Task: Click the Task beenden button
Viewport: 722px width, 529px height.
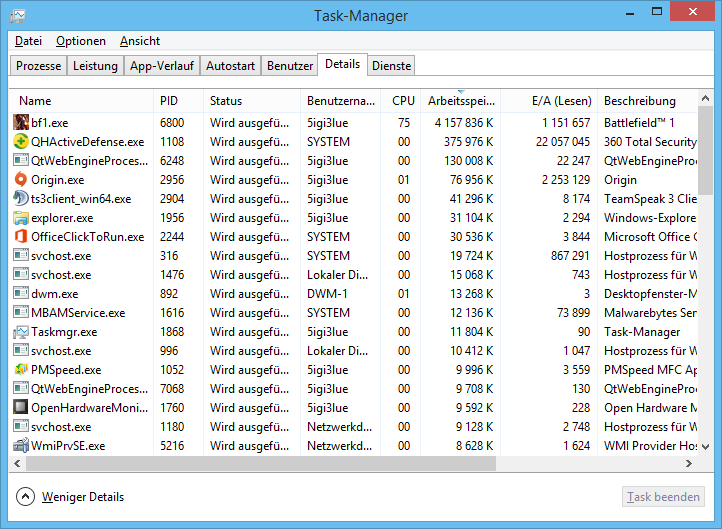Action: 663,497
